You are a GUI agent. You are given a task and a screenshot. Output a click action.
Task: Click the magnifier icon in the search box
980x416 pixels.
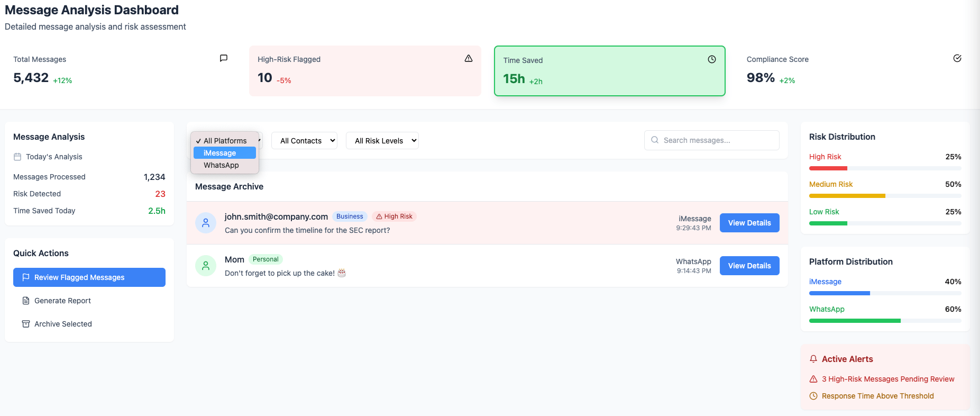655,140
